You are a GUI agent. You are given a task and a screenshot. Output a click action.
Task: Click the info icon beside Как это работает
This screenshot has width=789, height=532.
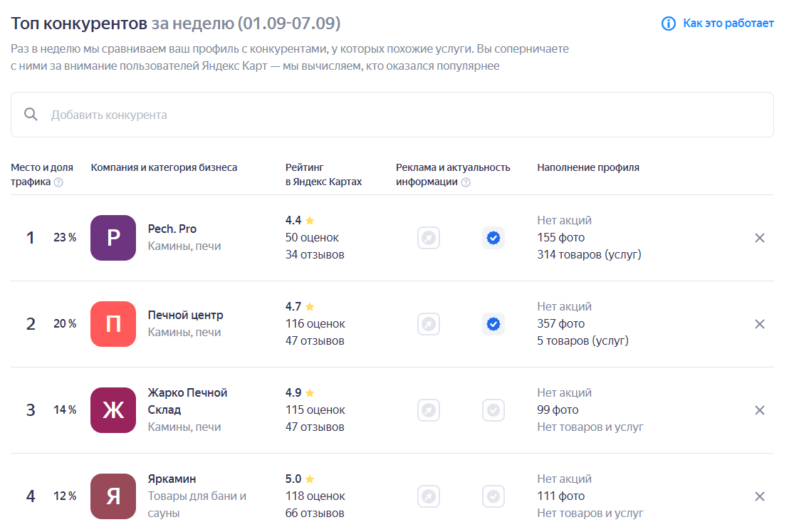tap(669, 24)
